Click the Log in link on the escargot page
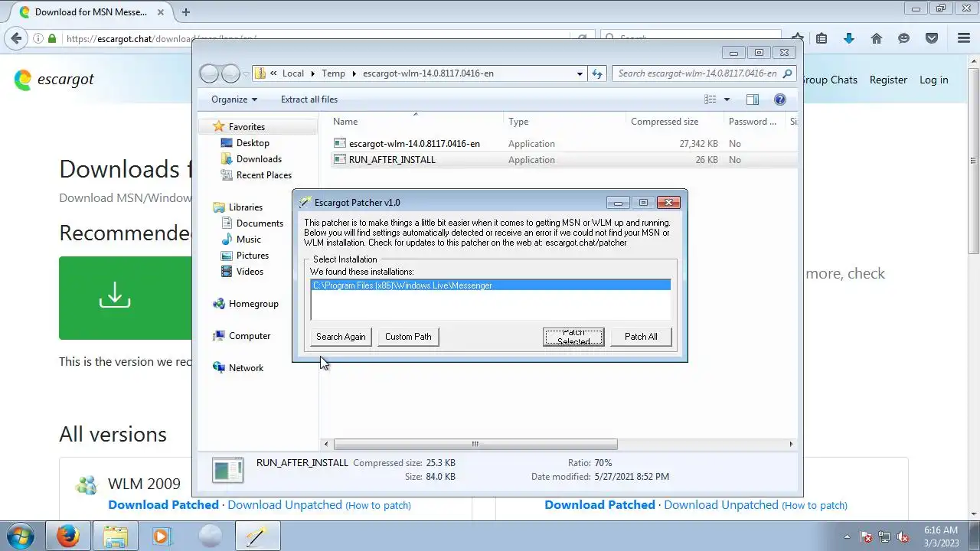Image resolution: width=980 pixels, height=551 pixels. [x=933, y=80]
